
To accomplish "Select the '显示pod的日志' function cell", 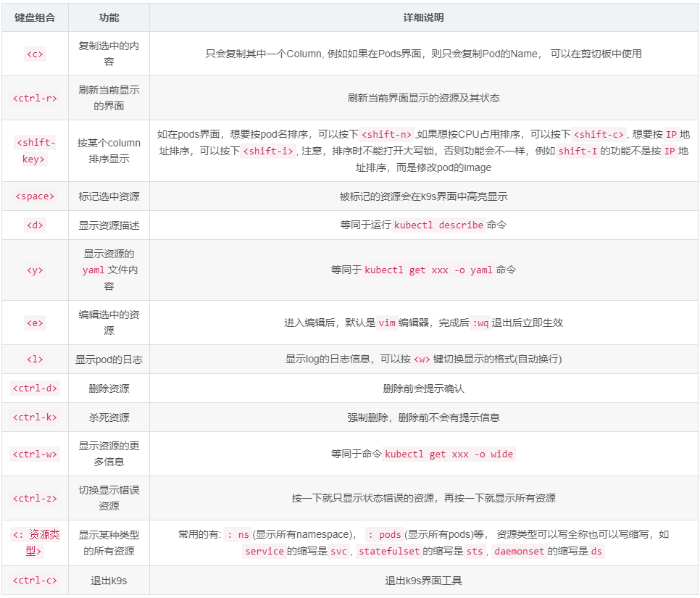I will (109, 360).
